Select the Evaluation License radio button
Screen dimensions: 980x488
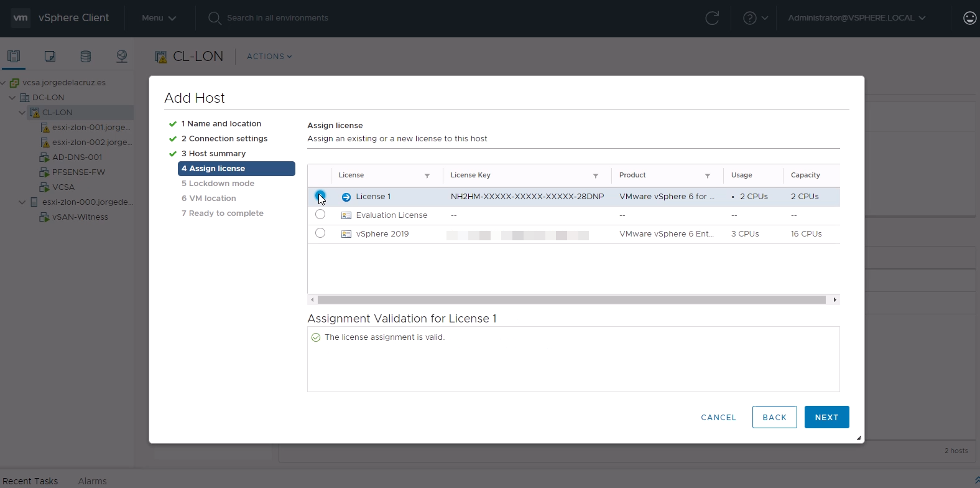point(320,214)
